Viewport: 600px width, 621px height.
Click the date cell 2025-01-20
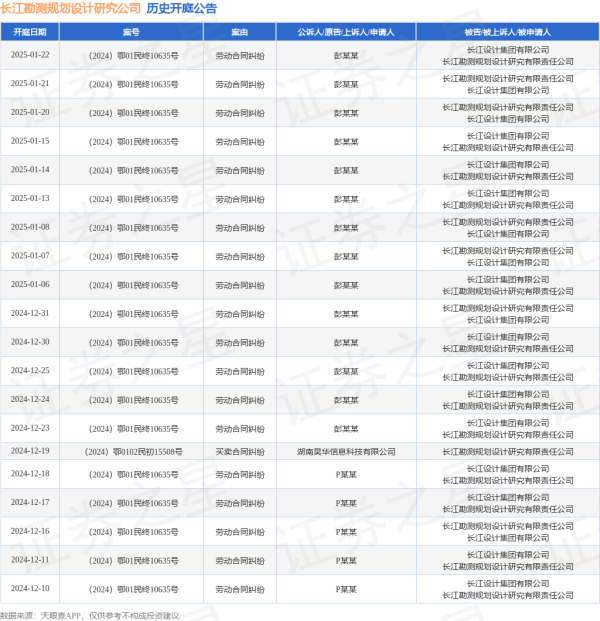(30, 112)
